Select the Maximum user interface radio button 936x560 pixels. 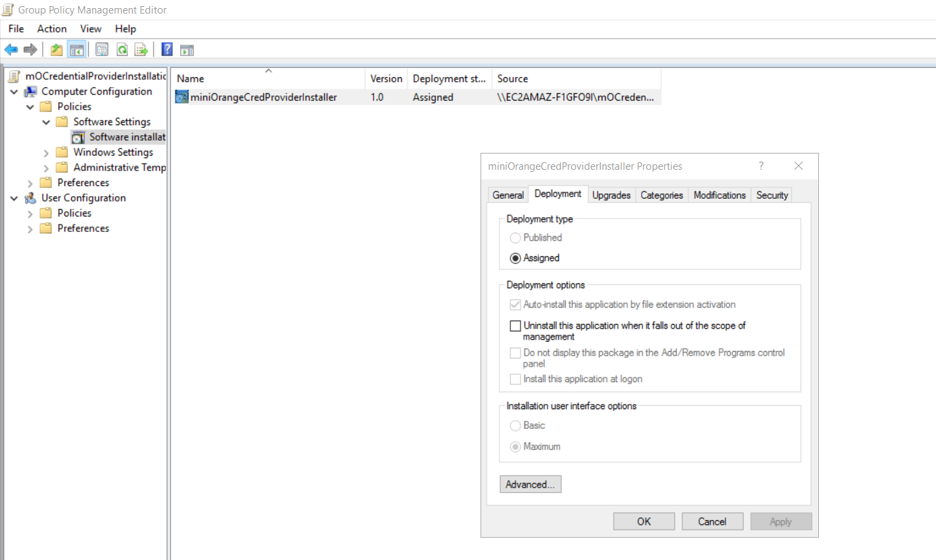pyautogui.click(x=516, y=446)
